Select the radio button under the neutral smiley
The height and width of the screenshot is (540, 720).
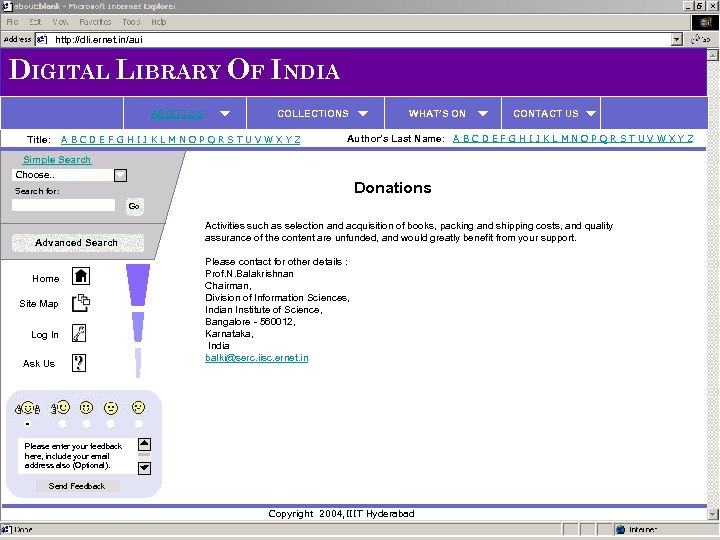(x=110, y=424)
